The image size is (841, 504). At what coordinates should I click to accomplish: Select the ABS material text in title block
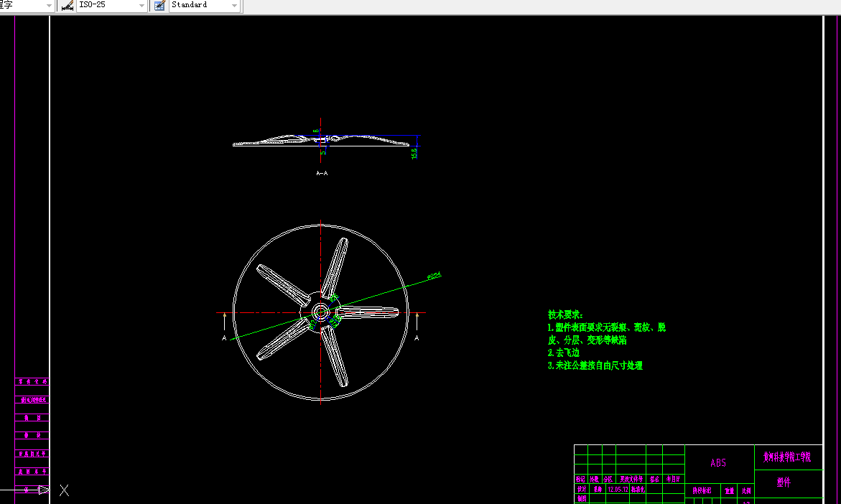(x=718, y=462)
